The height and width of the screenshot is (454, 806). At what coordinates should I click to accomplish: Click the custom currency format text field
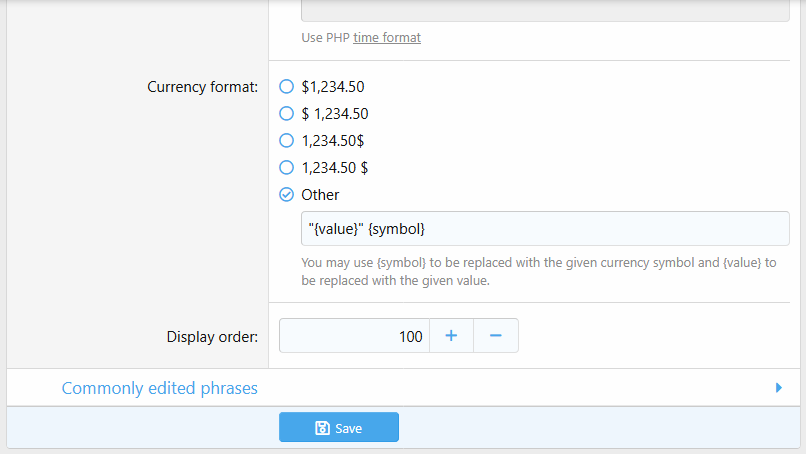pyautogui.click(x=545, y=229)
